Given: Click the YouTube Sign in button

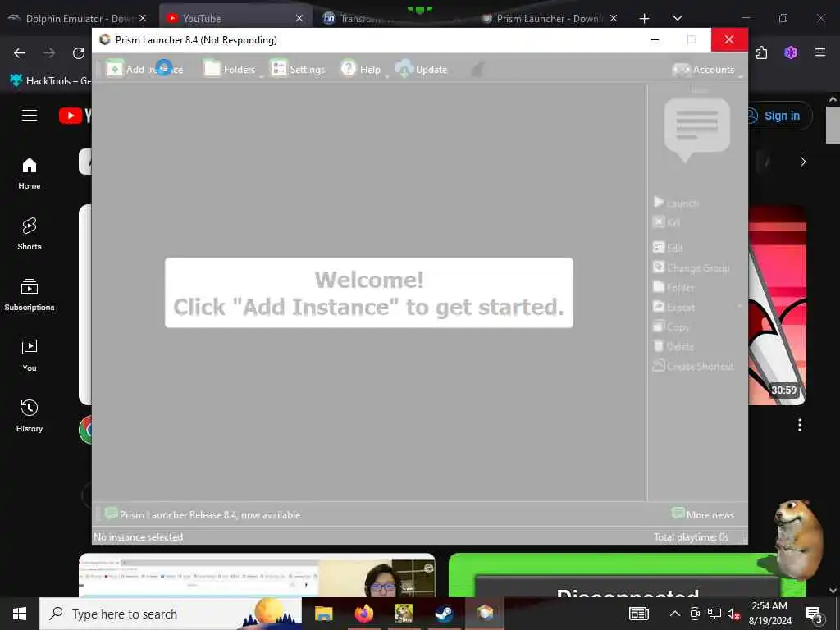Looking at the screenshot, I should [779, 116].
